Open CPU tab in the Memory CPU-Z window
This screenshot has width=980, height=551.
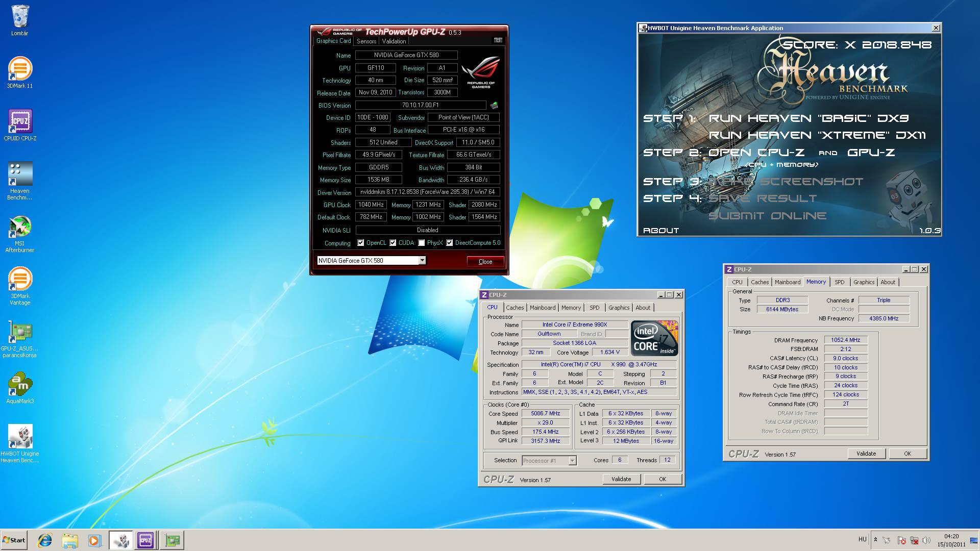(737, 282)
